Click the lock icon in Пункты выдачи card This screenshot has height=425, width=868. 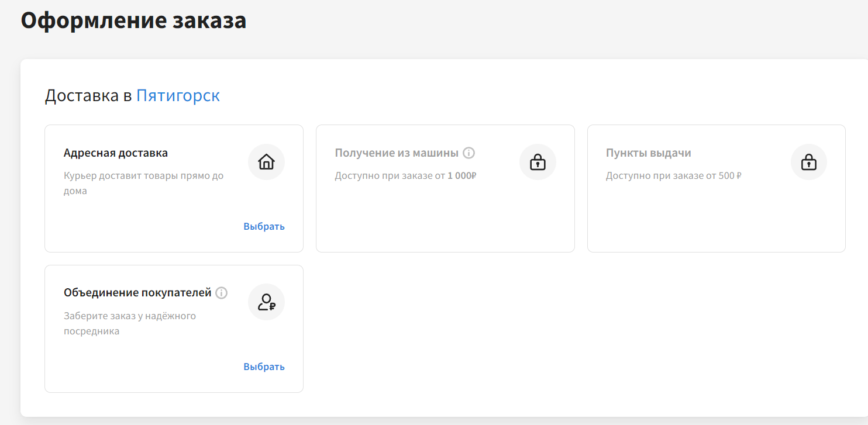[809, 162]
